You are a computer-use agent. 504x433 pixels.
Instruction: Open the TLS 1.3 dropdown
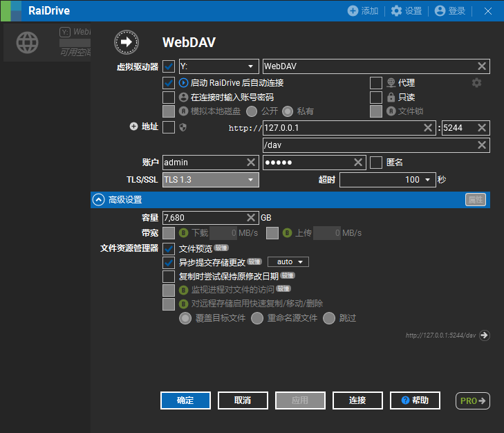211,180
